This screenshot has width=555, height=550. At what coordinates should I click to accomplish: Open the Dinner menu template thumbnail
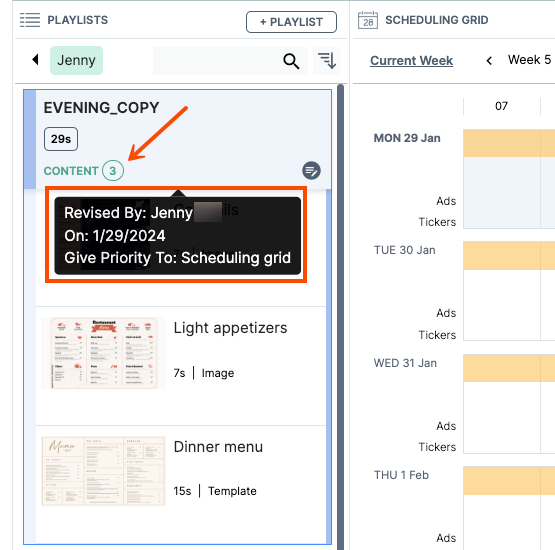tap(103, 471)
